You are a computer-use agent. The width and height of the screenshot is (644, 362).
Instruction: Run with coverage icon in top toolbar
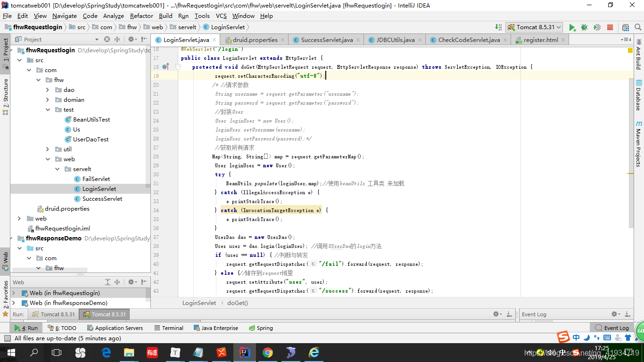tap(597, 27)
